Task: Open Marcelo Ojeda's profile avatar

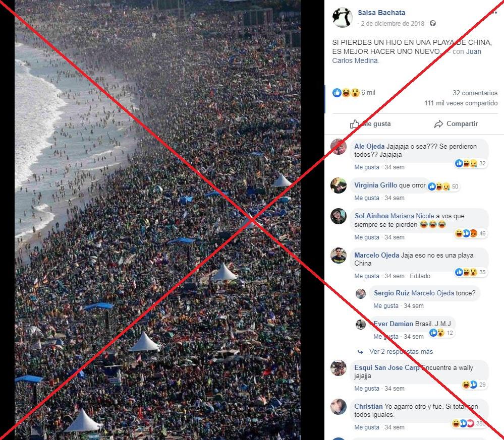Action: (x=339, y=256)
